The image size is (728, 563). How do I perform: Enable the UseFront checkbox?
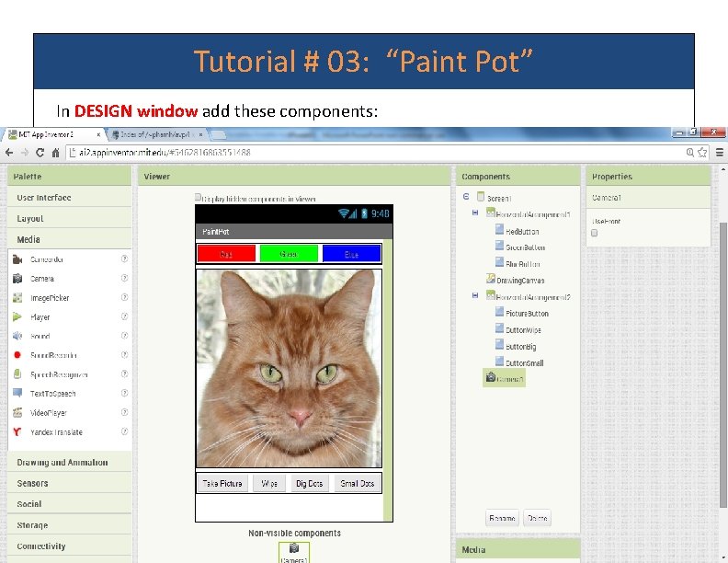(x=595, y=233)
